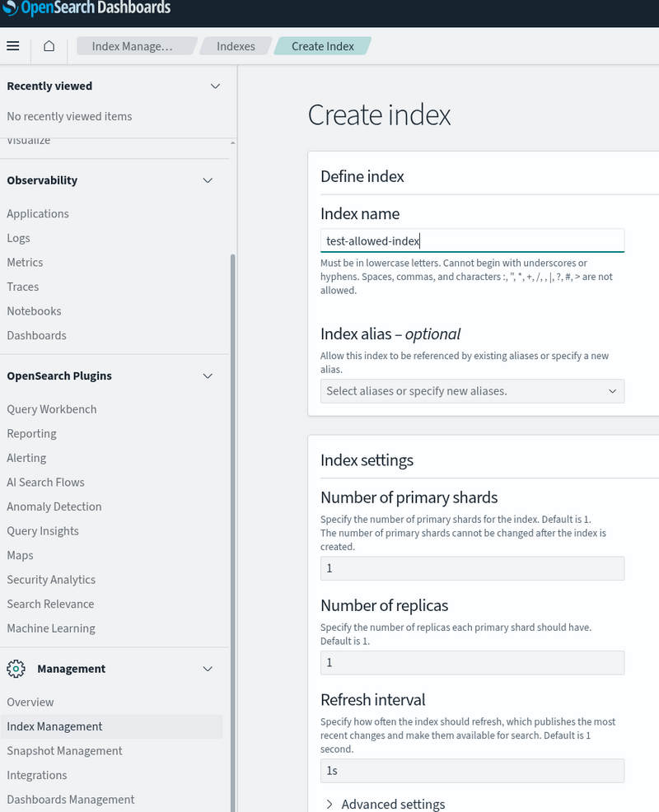Image resolution: width=659 pixels, height=812 pixels.
Task: Click the Number of primary shards field
Action: [472, 568]
